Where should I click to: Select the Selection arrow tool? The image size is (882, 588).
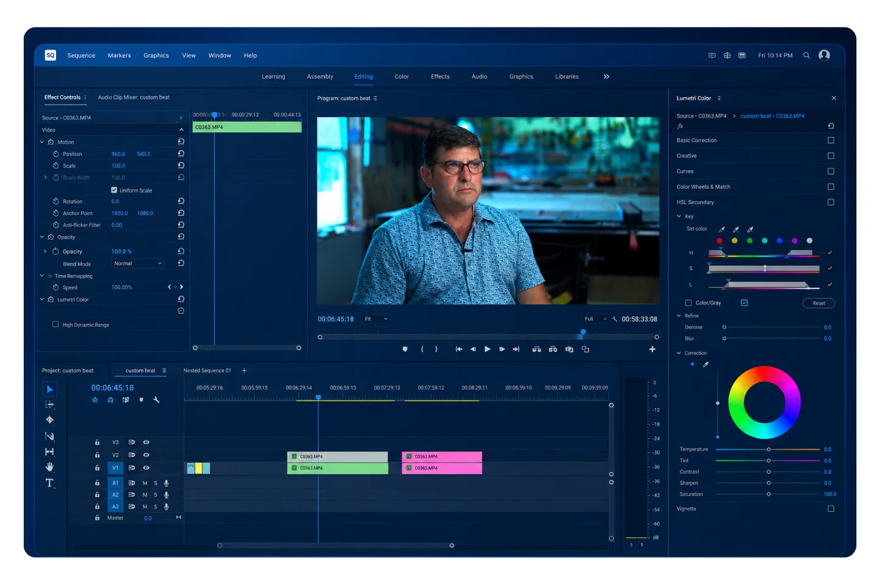pyautogui.click(x=50, y=389)
